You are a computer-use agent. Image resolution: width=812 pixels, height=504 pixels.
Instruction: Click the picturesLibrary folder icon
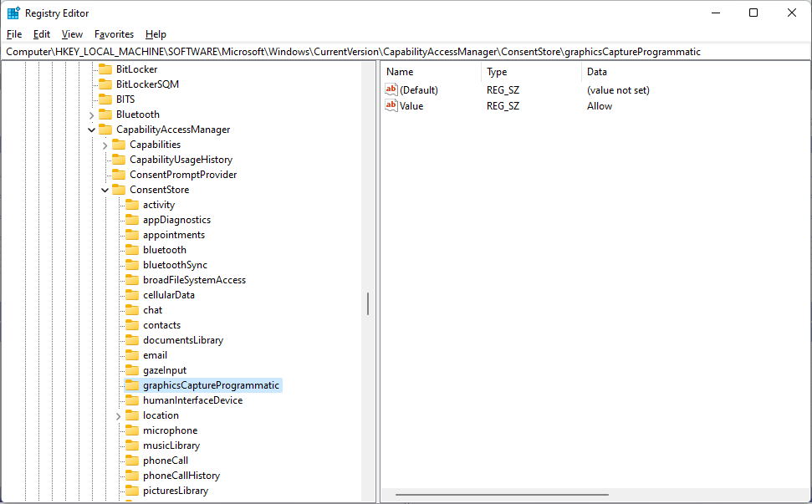click(x=131, y=491)
